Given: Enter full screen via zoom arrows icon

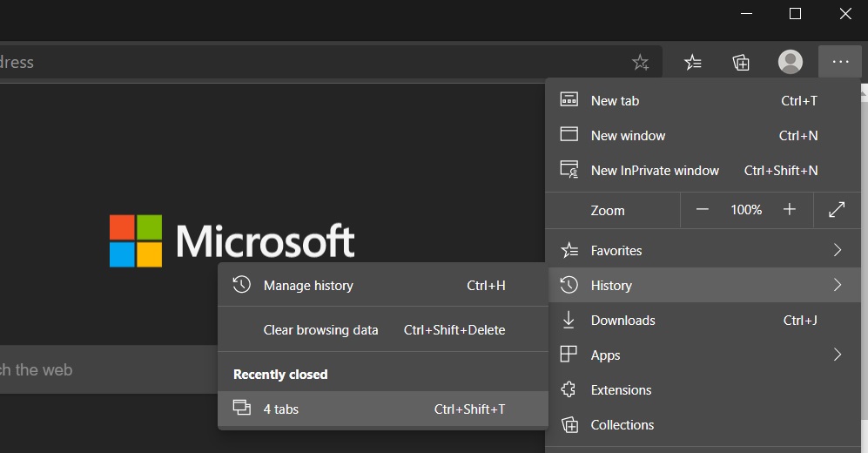Looking at the screenshot, I should pos(836,210).
